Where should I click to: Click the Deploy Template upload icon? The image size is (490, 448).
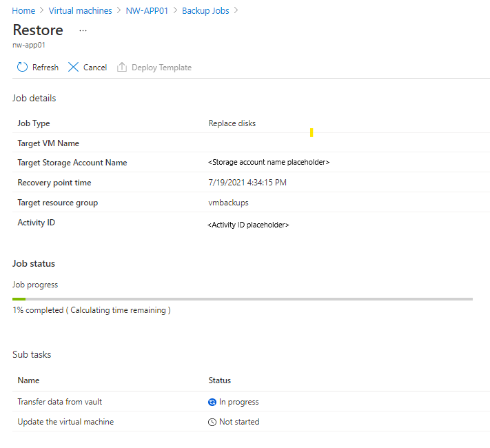[122, 67]
